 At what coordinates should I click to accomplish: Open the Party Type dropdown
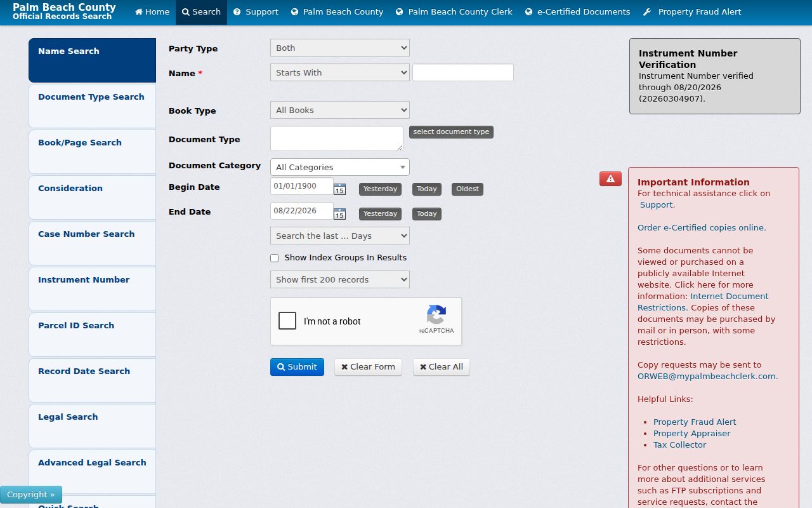(340, 48)
